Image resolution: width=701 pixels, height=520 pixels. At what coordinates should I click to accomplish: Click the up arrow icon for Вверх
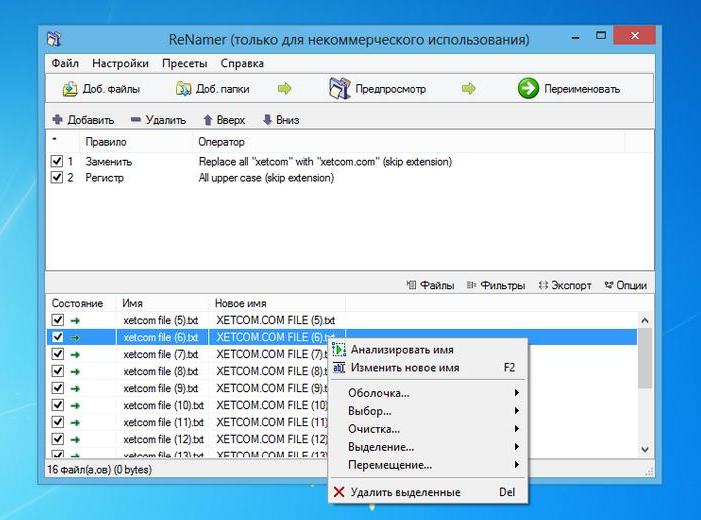coord(207,120)
